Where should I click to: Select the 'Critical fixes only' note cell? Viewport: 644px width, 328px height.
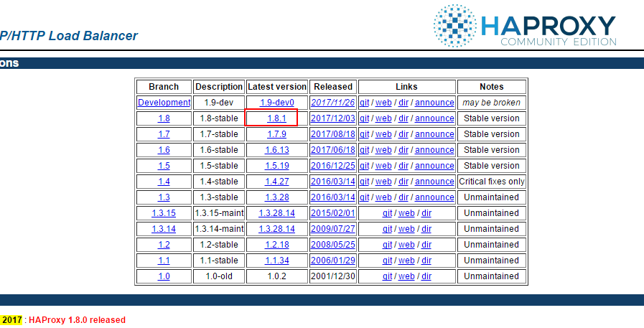492,182
